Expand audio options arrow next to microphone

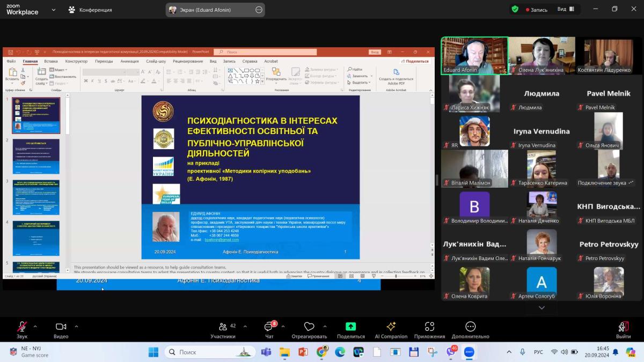tap(35, 326)
